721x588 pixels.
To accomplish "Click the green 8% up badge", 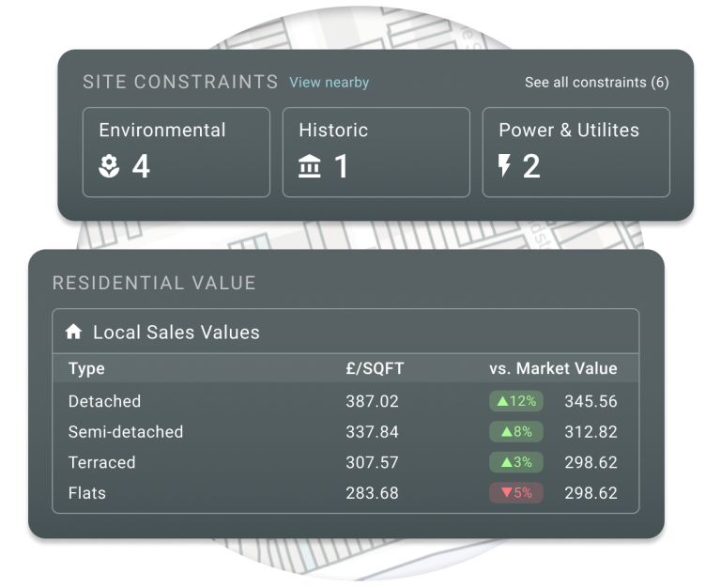I will (x=515, y=432).
